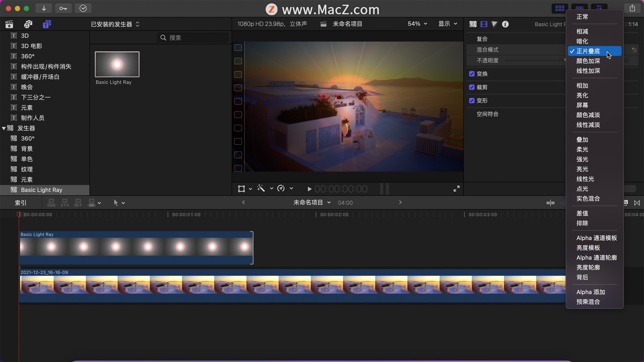Open the import media arrow button
Viewport: 644px width, 362px height.
pyautogui.click(x=44, y=8)
